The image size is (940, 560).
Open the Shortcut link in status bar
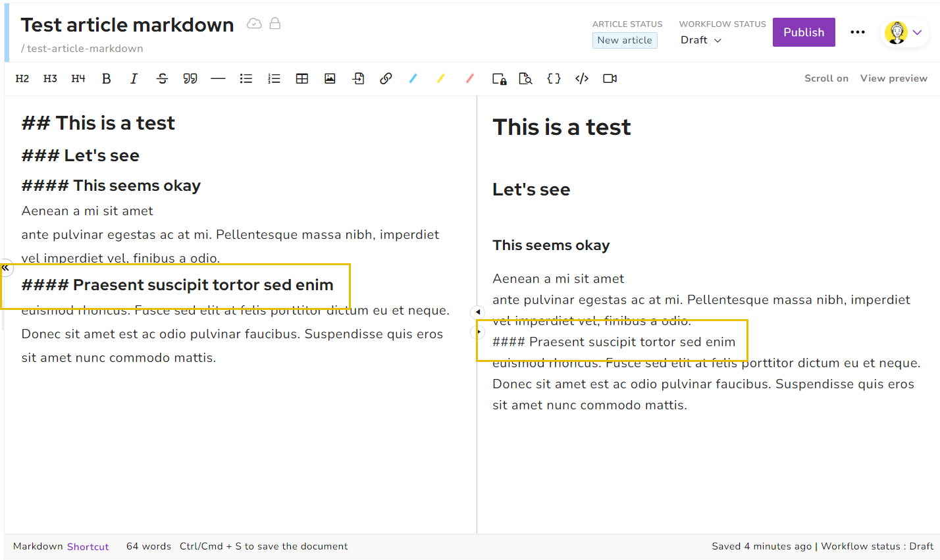[x=88, y=547]
